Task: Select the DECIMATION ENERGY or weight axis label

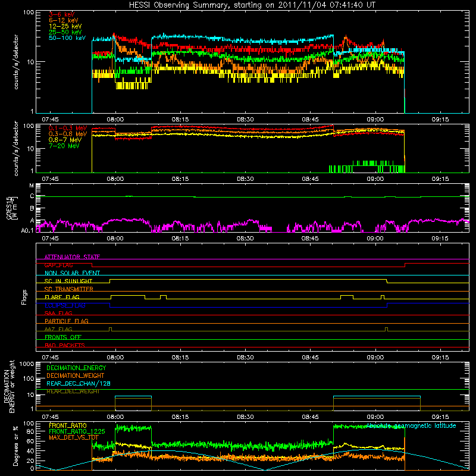Action: point(10,387)
